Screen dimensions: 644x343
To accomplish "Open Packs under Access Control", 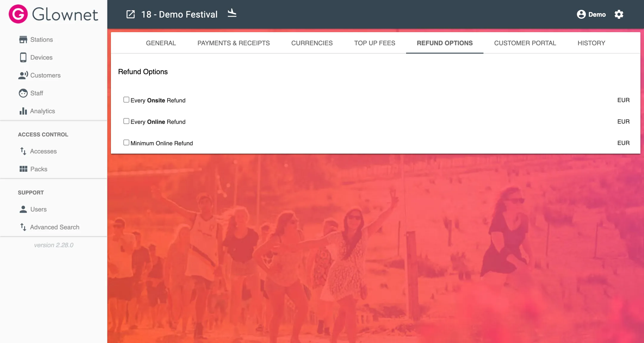I will pyautogui.click(x=39, y=169).
